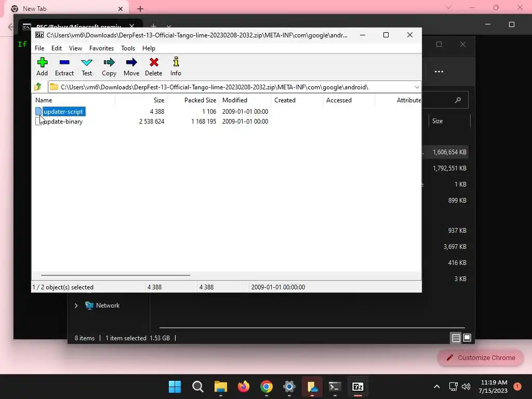Open the Chrome tab search dropdown
The image size is (532, 399).
(448, 7)
